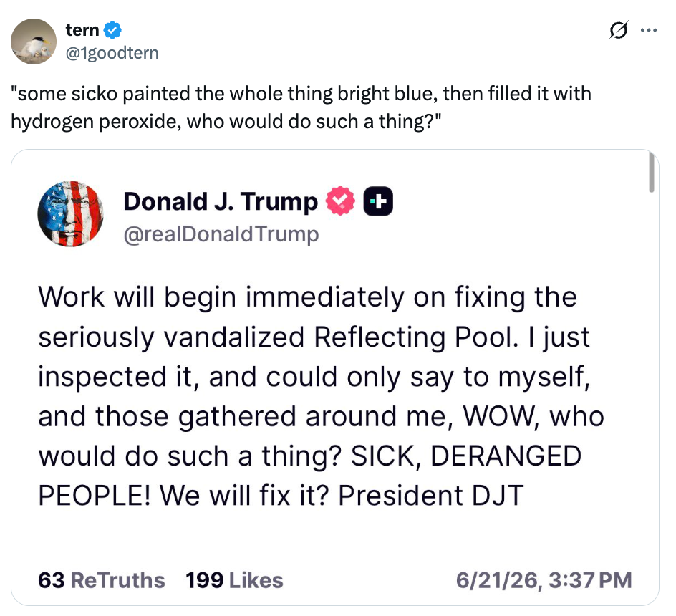Open the Grok slash-circle icon
The width and height of the screenshot is (676, 616).
click(x=619, y=30)
